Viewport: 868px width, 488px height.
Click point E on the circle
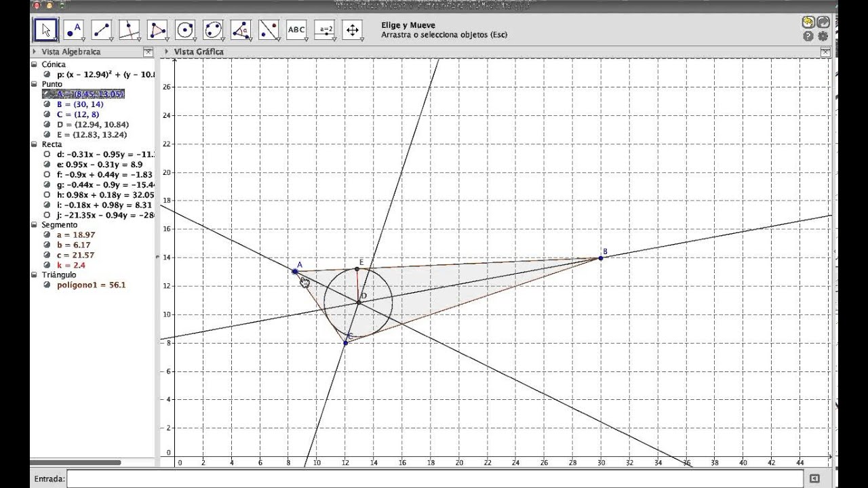click(357, 269)
